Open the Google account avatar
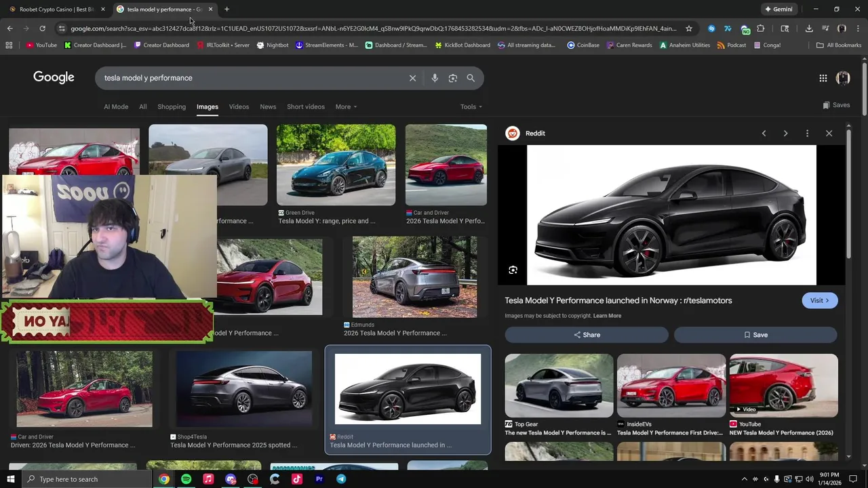Image resolution: width=868 pixels, height=488 pixels. [x=843, y=78]
